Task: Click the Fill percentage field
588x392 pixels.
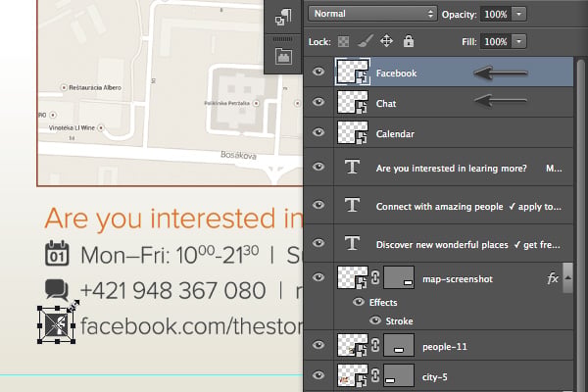Action: [x=496, y=41]
